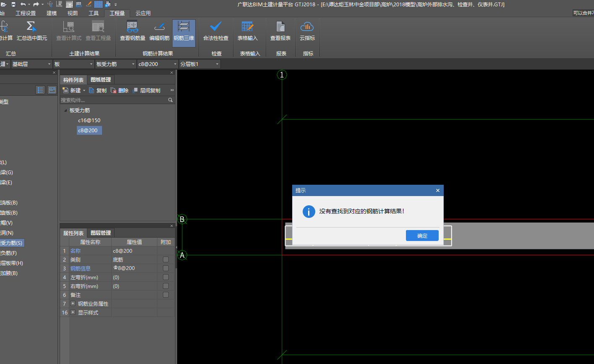Image resolution: width=594 pixels, height=364 pixels.
Task: Open the 云应用 ribbon tab
Action: 143,13
